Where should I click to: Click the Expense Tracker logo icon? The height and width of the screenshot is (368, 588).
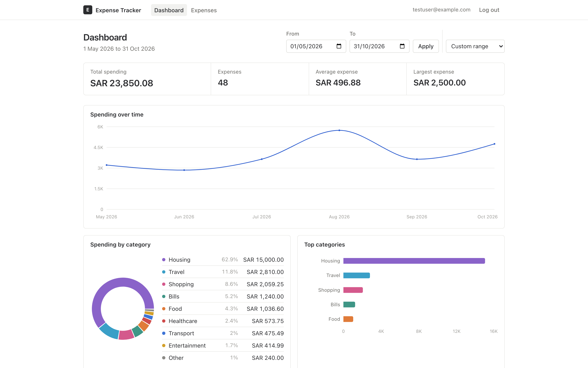coord(88,10)
